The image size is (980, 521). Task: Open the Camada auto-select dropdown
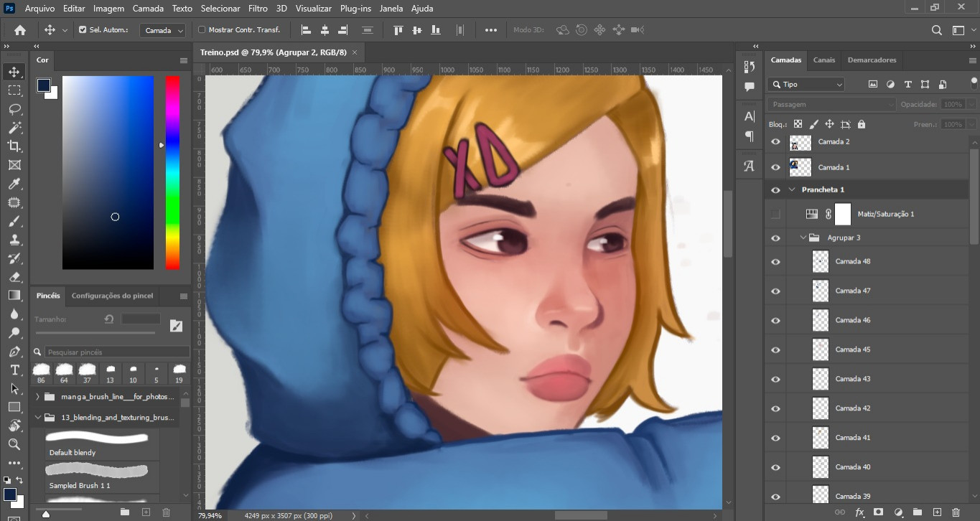162,30
